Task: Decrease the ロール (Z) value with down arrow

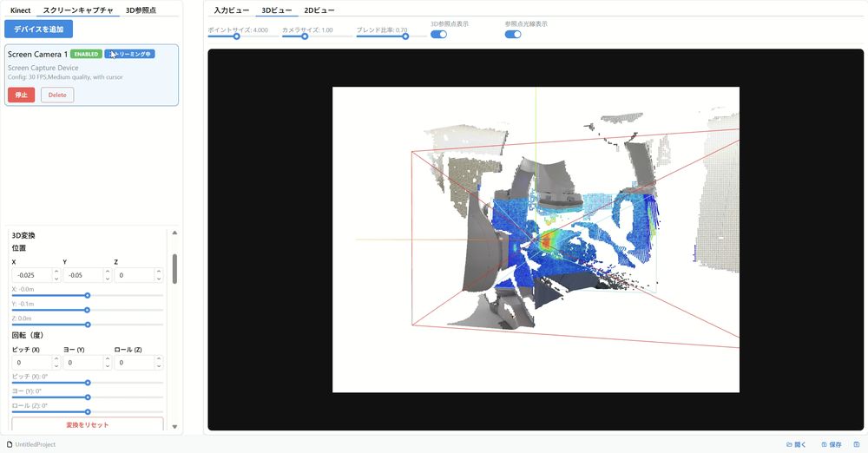Action: pyautogui.click(x=159, y=365)
